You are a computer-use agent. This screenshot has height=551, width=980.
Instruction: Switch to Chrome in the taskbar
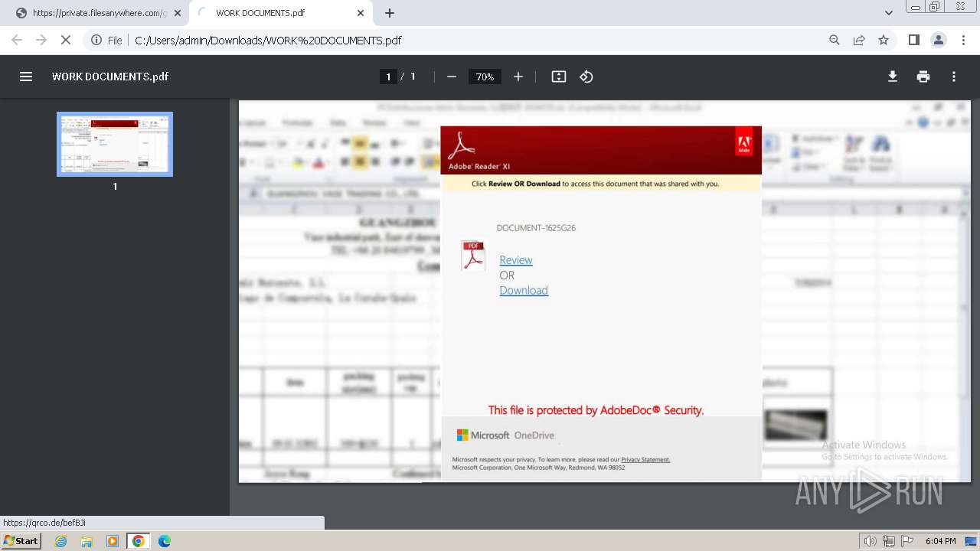pos(139,541)
